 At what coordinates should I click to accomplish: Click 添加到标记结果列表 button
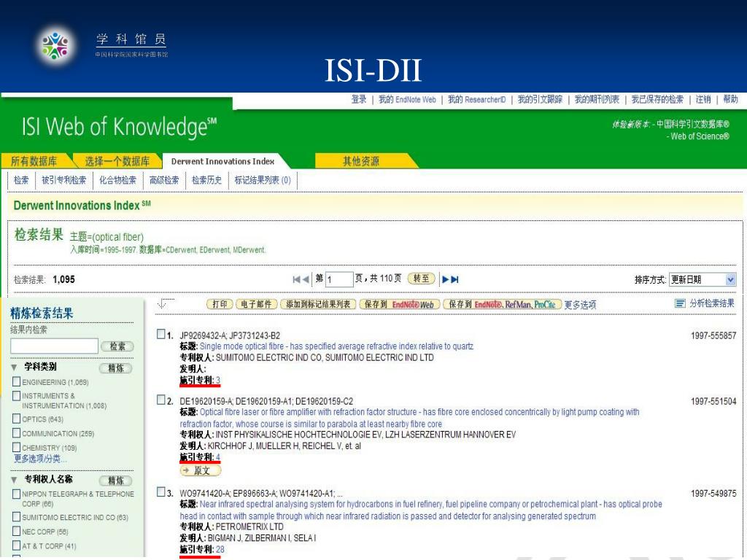point(318,304)
